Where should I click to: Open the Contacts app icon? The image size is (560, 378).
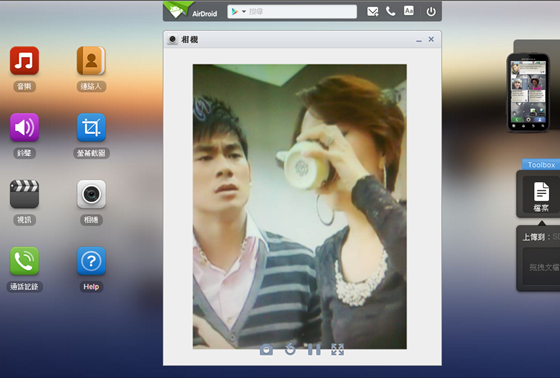click(x=91, y=60)
